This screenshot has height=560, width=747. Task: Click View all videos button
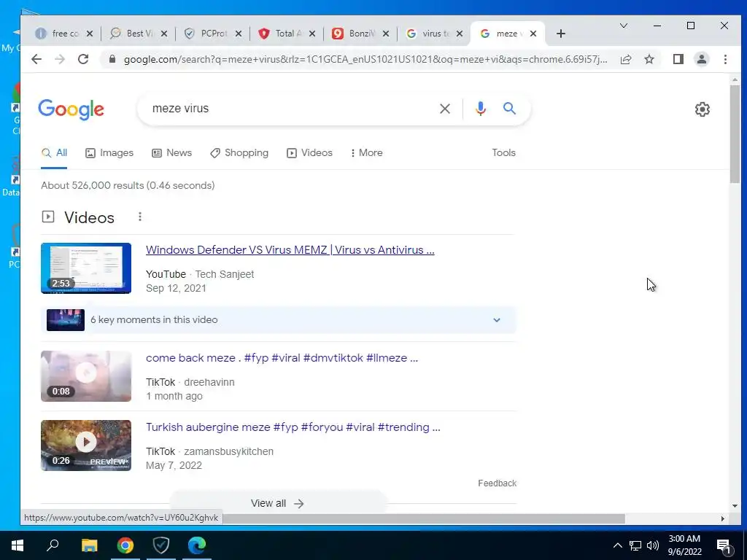[x=278, y=503]
